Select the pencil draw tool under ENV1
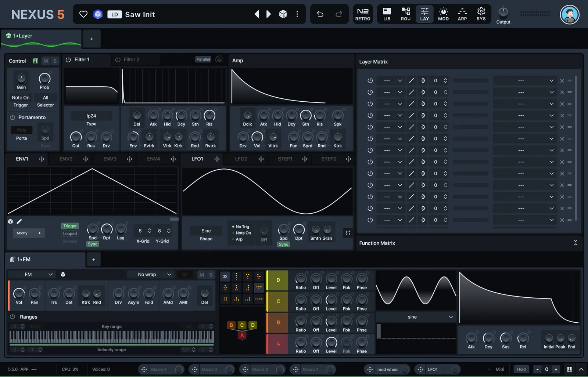Screen dimensions: 588x377 point(19,221)
